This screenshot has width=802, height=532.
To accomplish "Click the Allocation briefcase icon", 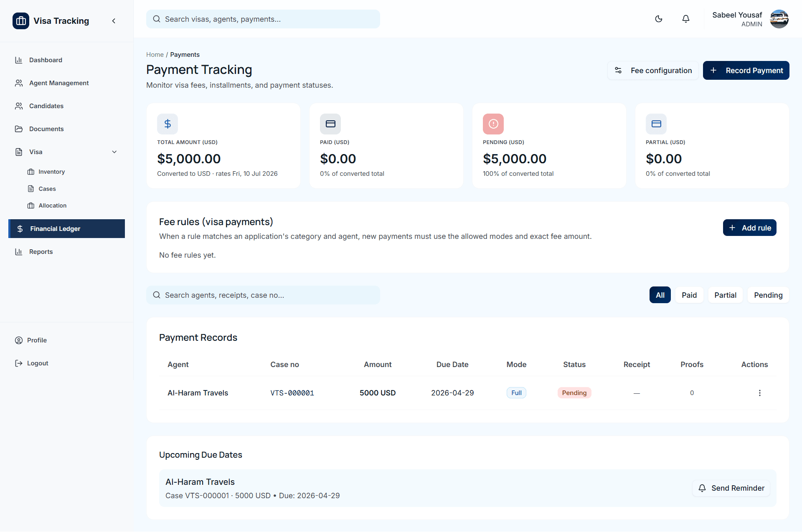I will point(31,205).
